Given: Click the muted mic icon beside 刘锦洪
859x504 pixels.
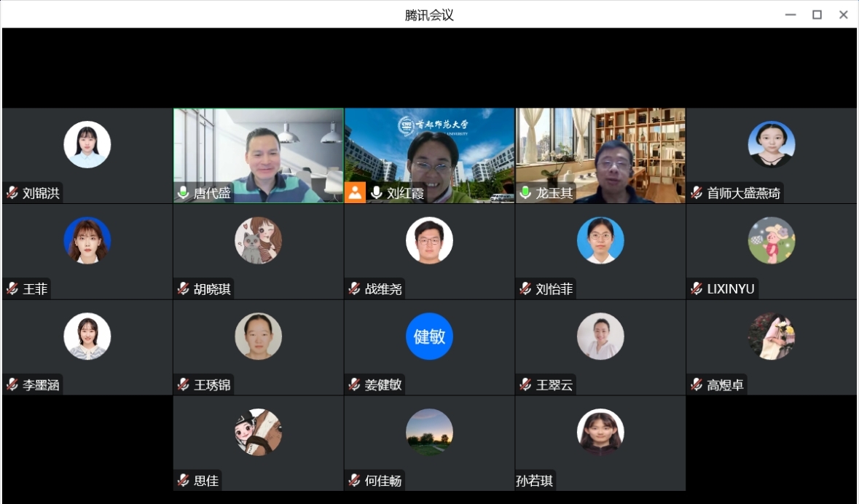Looking at the screenshot, I should (x=12, y=193).
